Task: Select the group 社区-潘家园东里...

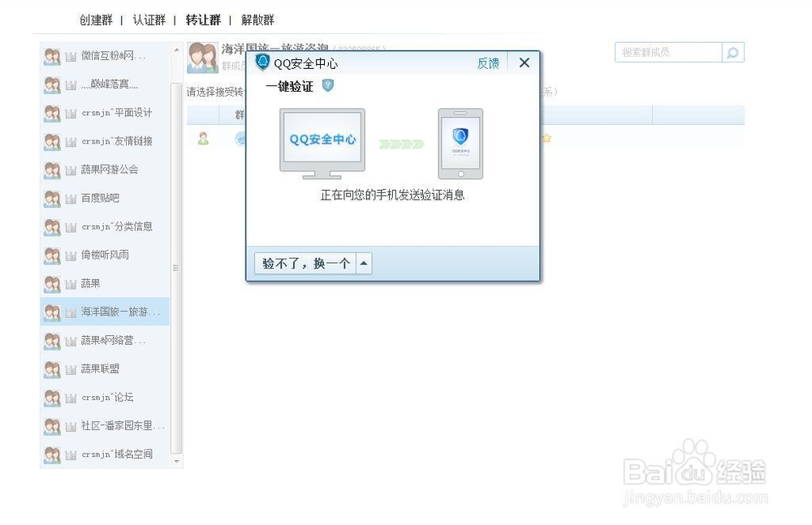Action: pos(105,425)
